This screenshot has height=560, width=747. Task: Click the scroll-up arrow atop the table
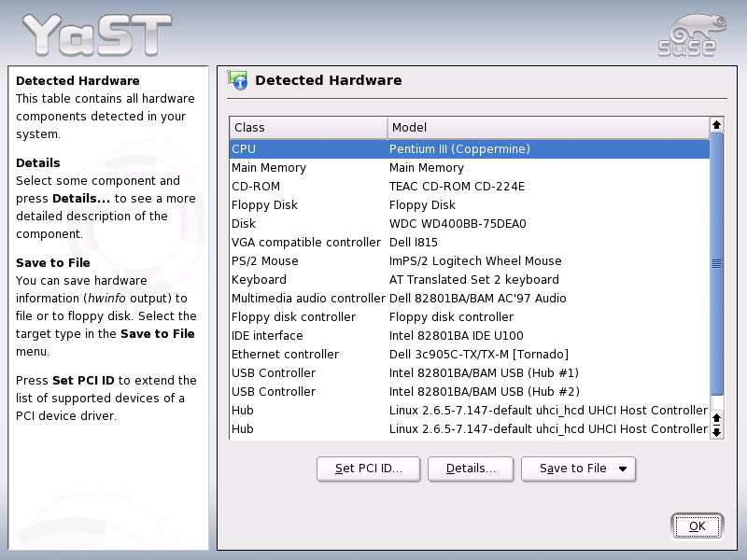716,125
